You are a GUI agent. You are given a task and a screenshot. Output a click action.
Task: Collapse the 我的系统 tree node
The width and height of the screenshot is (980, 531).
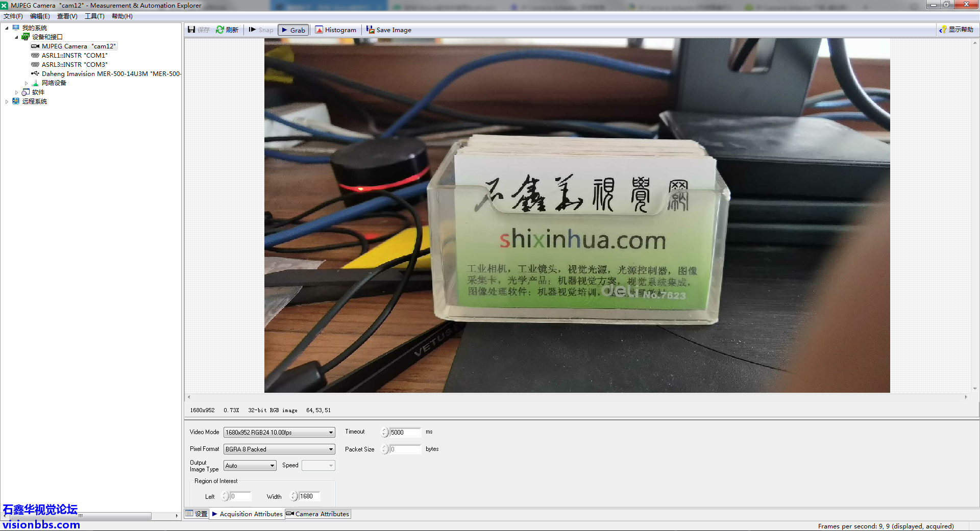pos(7,28)
